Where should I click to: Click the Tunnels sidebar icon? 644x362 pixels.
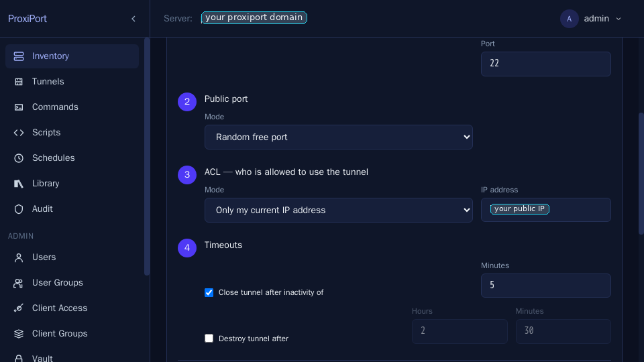(x=19, y=82)
